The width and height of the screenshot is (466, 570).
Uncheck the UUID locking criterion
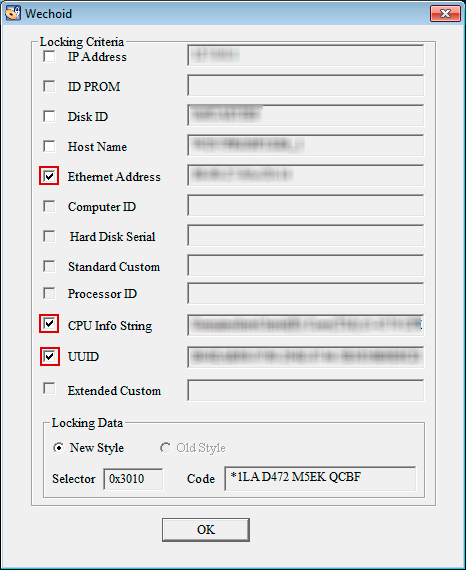[49, 356]
